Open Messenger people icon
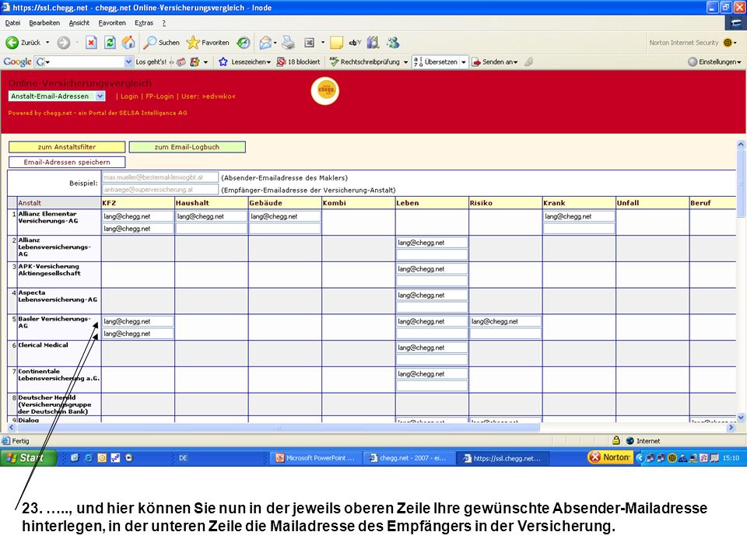This screenshot has height=560, width=747. 393,43
